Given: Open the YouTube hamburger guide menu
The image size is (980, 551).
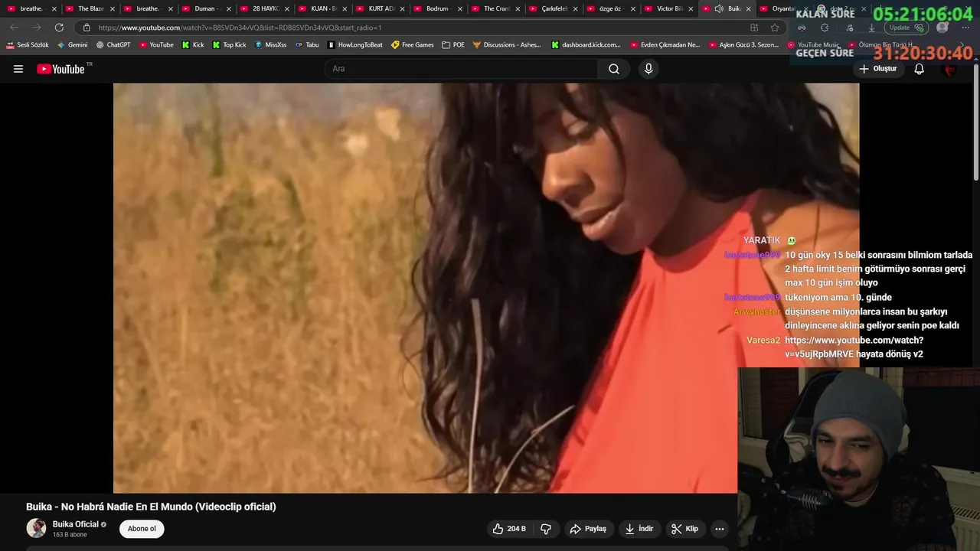Looking at the screenshot, I should [x=18, y=69].
